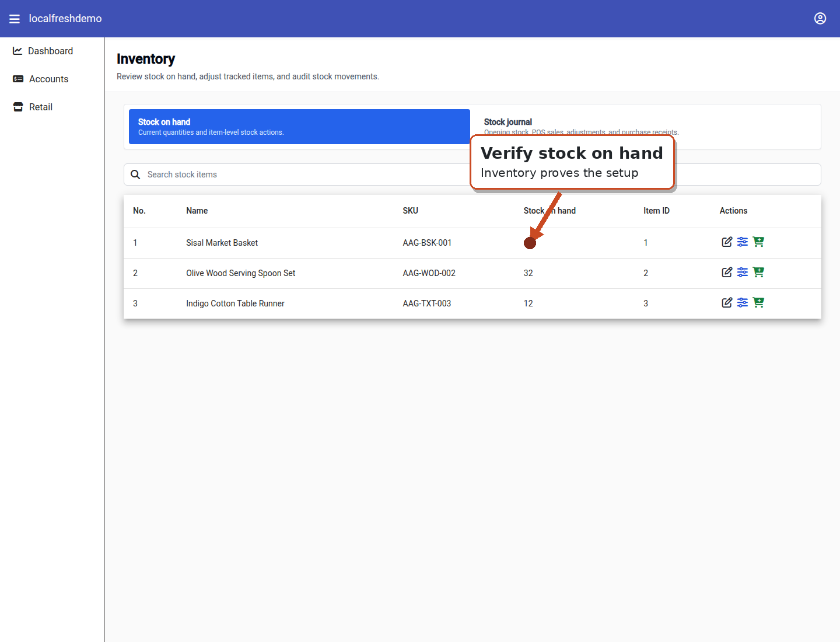Click the localfreshdemo app title

pyautogui.click(x=65, y=19)
